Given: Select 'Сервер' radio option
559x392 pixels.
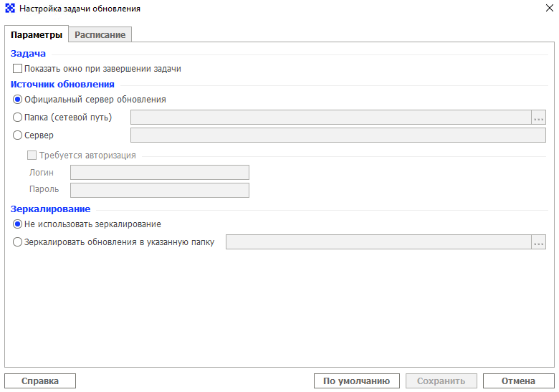Looking at the screenshot, I should click(x=17, y=135).
